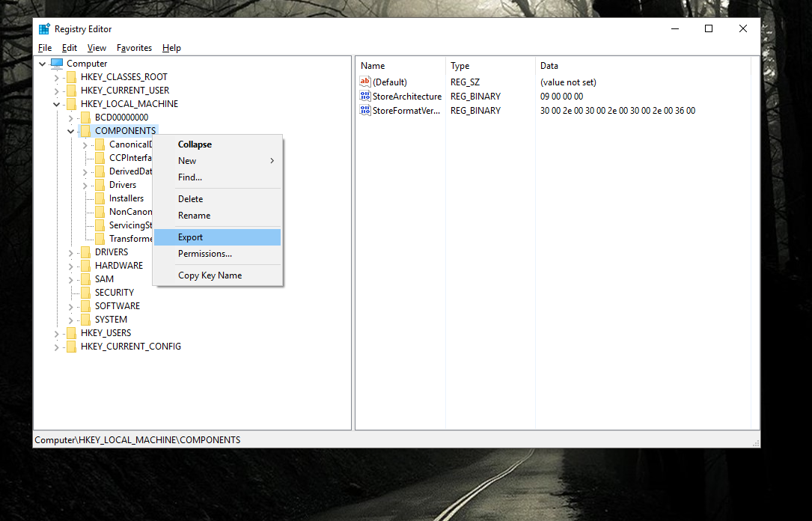Open the File menu

point(45,48)
